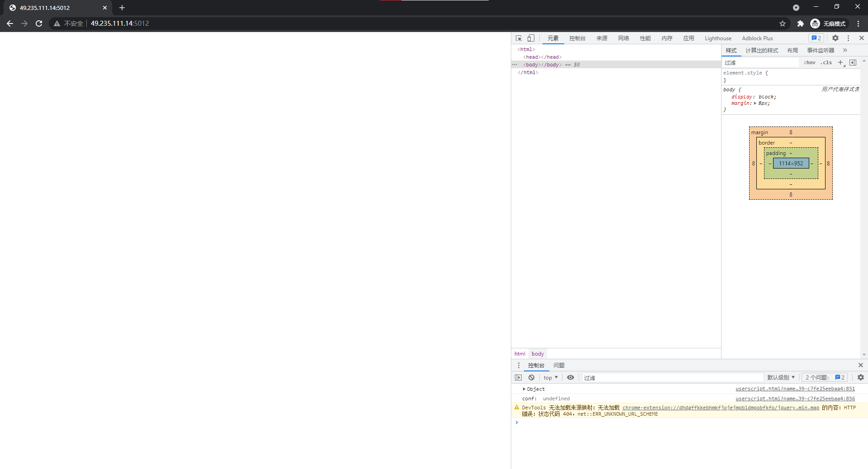Expand the Object entry in console
The height and width of the screenshot is (469, 868).
pyautogui.click(x=524, y=389)
